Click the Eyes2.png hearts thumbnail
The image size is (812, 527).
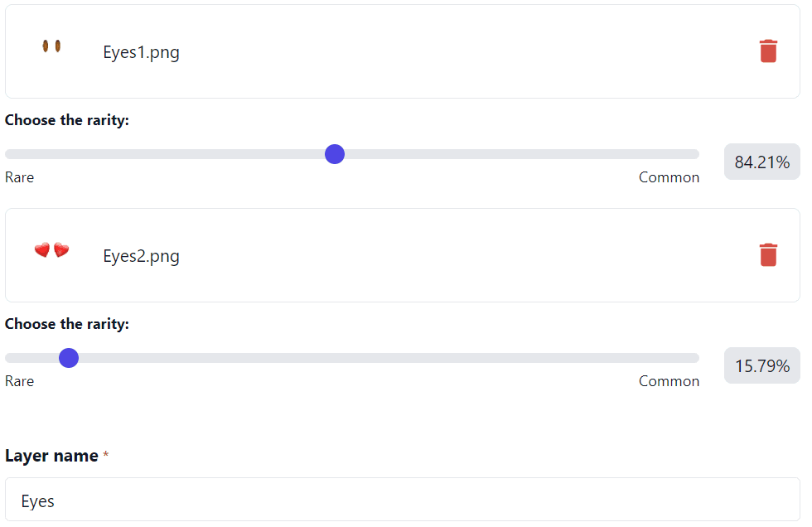coord(51,249)
